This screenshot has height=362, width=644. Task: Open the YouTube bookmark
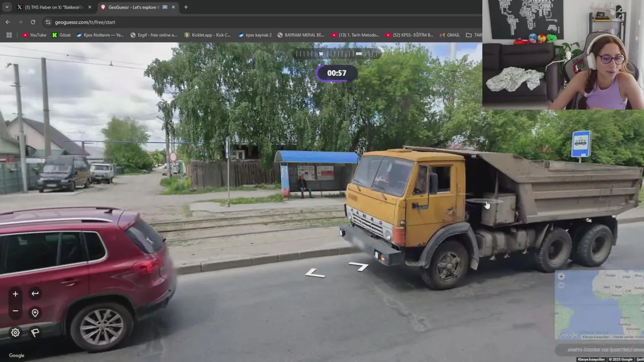click(34, 35)
